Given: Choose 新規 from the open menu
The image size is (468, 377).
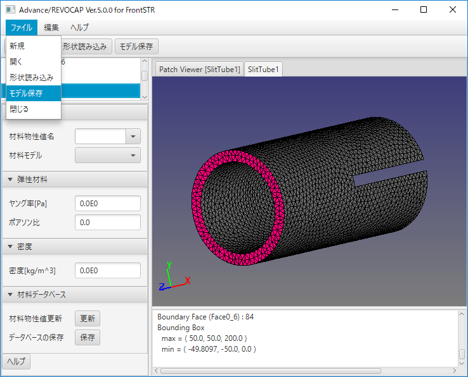Looking at the screenshot, I should (33, 46).
